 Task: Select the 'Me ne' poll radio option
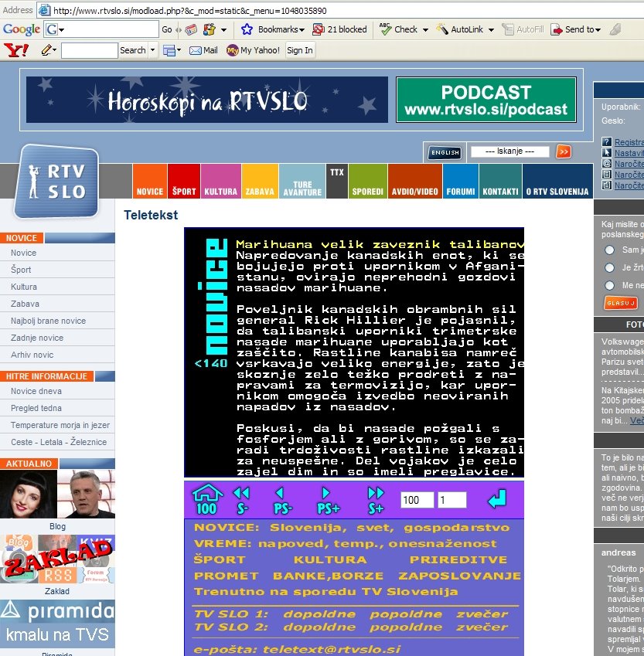tap(610, 285)
